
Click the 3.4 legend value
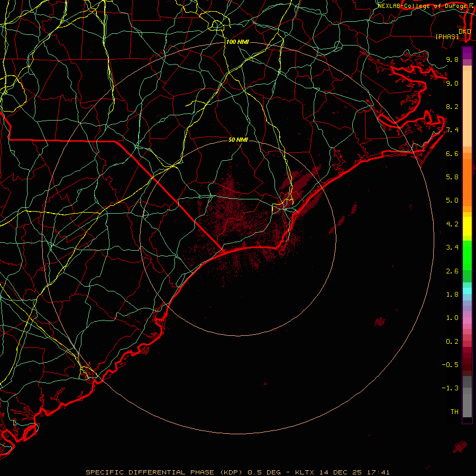[x=452, y=248]
